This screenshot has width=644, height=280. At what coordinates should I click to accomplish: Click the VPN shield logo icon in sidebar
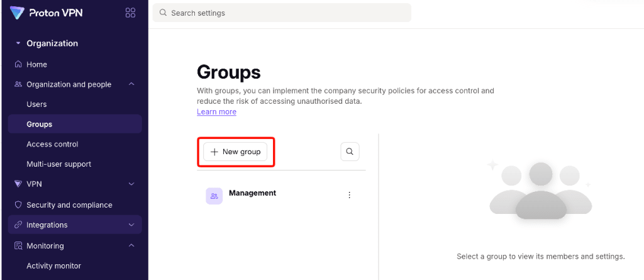[18, 184]
